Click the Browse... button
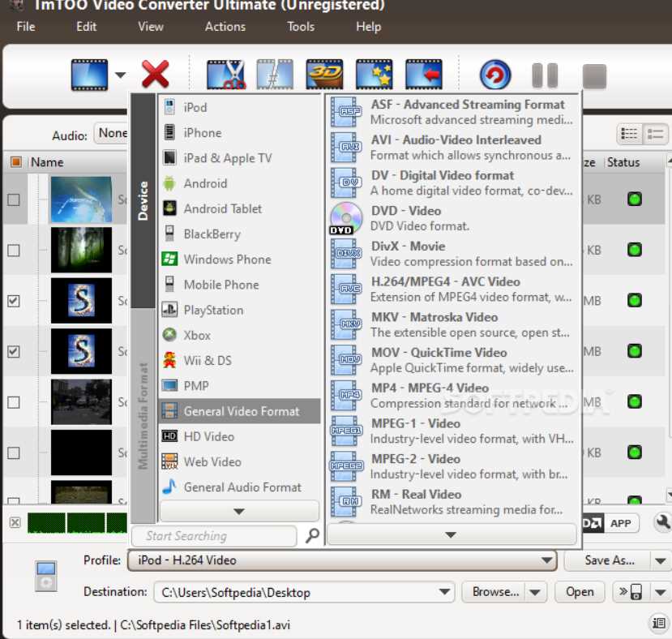The width and height of the screenshot is (672, 639). point(495,592)
